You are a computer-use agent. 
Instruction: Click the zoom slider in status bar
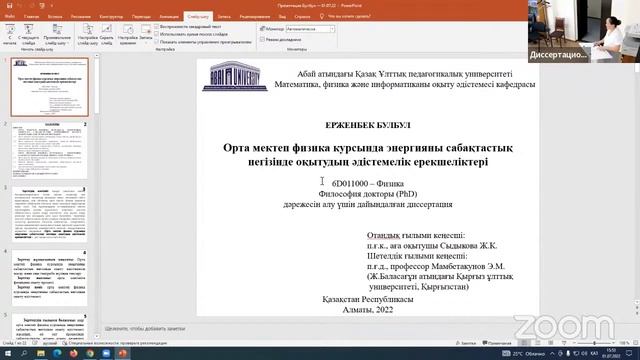tap(594, 343)
